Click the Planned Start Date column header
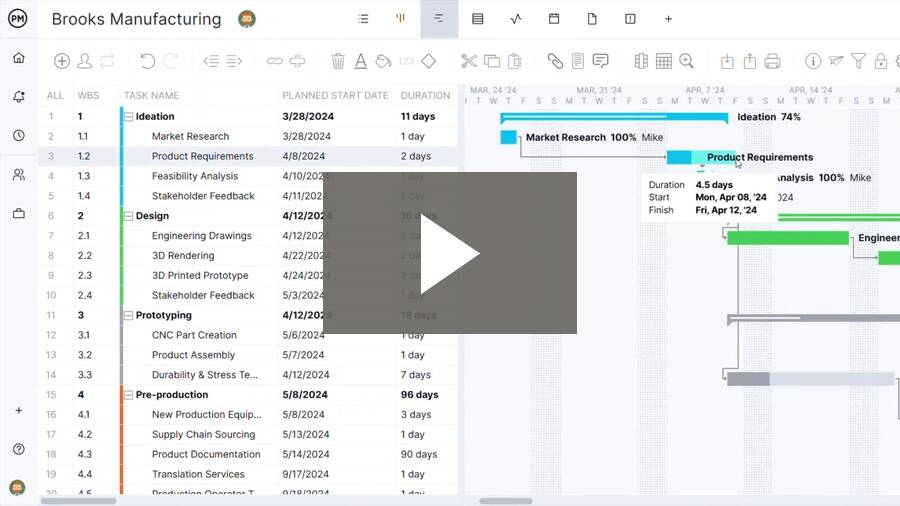The image size is (900, 506). (335, 95)
